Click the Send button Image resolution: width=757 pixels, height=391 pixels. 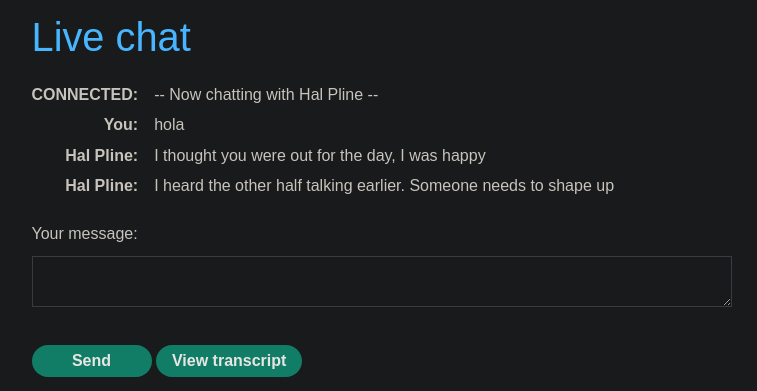coord(92,361)
